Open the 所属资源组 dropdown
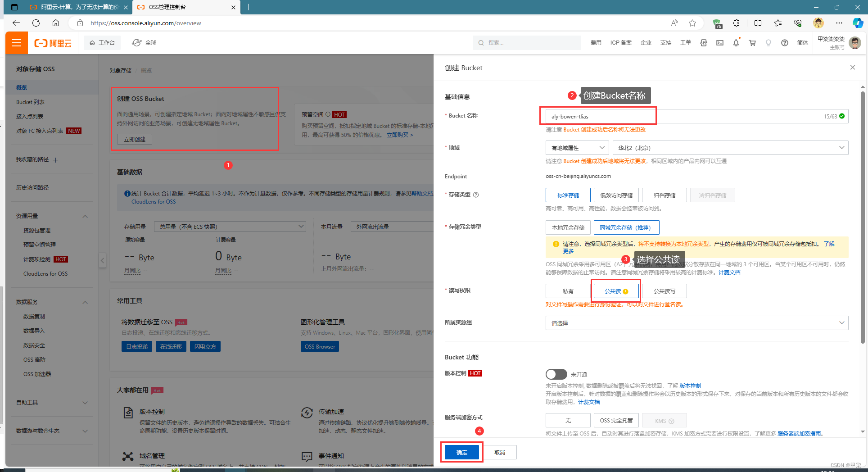This screenshot has width=868, height=472. [x=697, y=323]
